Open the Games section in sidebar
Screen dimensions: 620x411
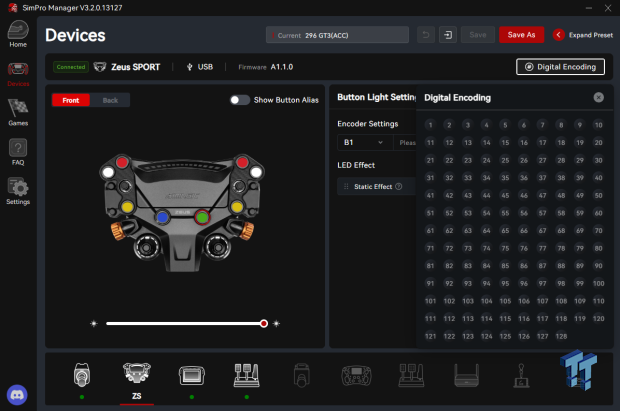tap(18, 112)
